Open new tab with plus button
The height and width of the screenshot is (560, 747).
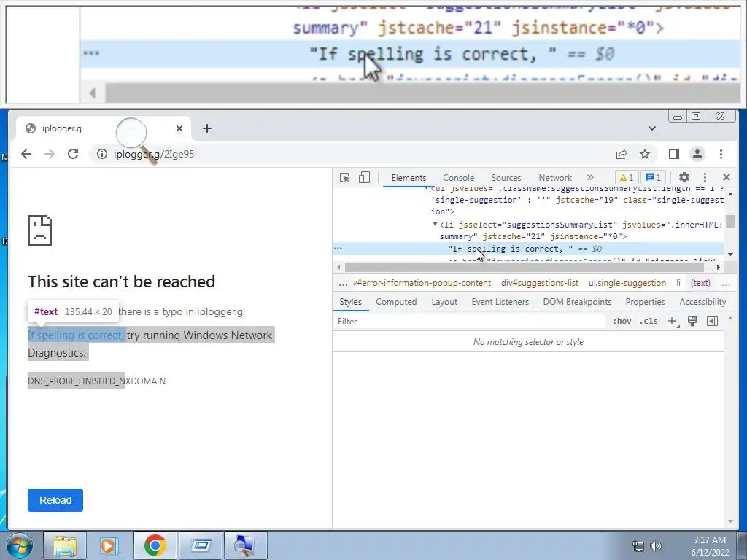pos(206,128)
